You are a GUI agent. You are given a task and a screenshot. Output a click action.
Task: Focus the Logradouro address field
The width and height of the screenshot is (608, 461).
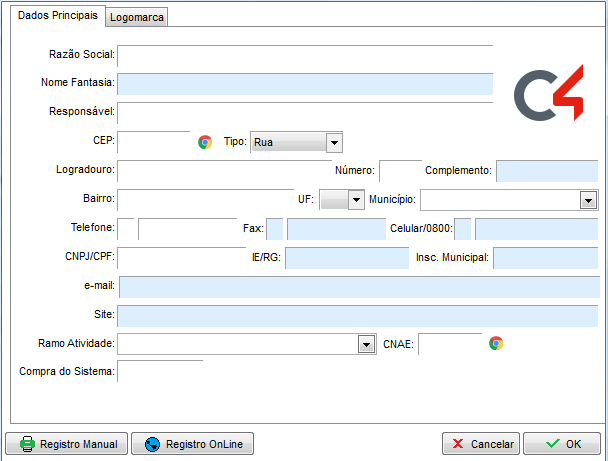click(x=223, y=171)
